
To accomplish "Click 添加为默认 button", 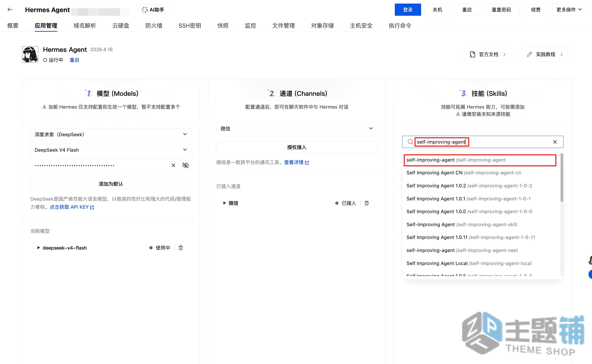I will 111,184.
